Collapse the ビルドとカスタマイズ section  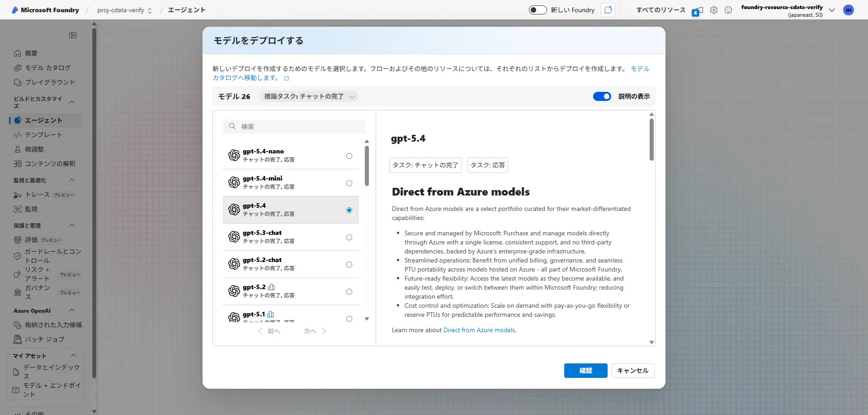72,102
